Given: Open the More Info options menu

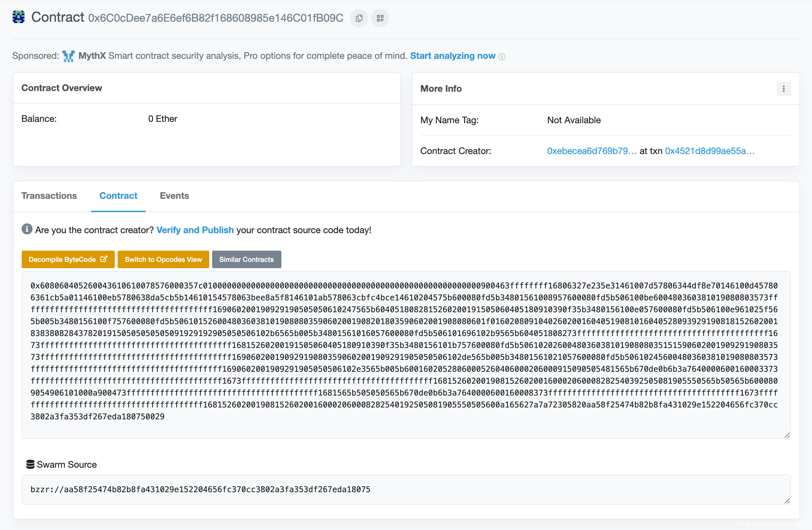Looking at the screenshot, I should (x=784, y=89).
